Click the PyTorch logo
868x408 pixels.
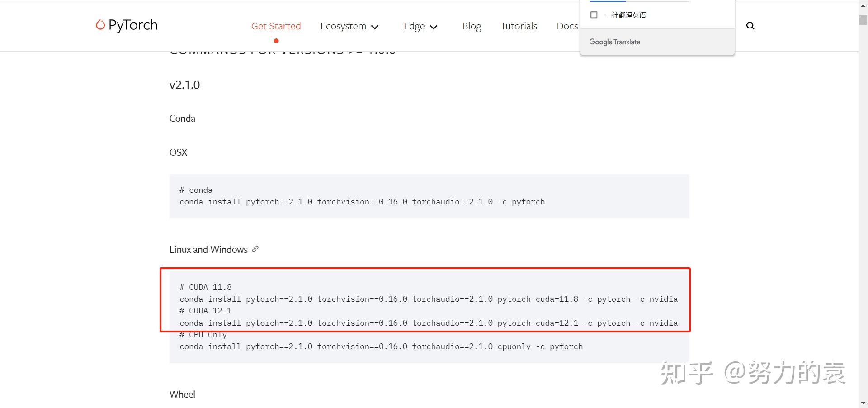pyautogui.click(x=126, y=25)
